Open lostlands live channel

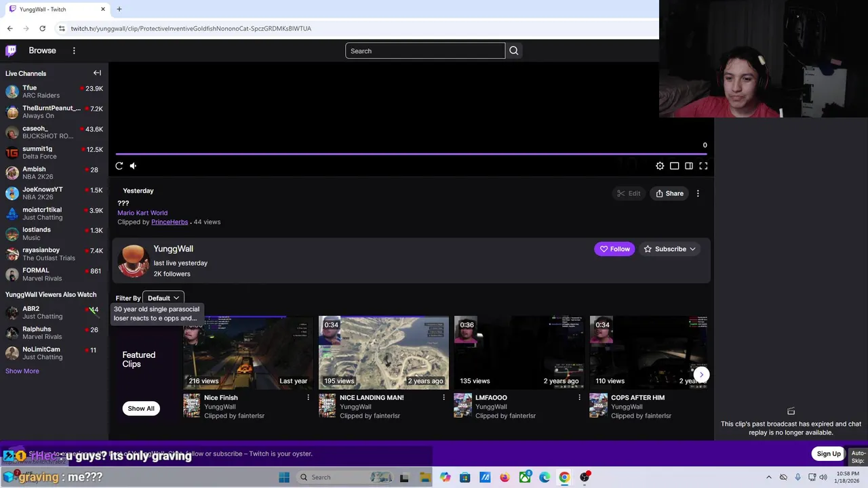(54, 234)
